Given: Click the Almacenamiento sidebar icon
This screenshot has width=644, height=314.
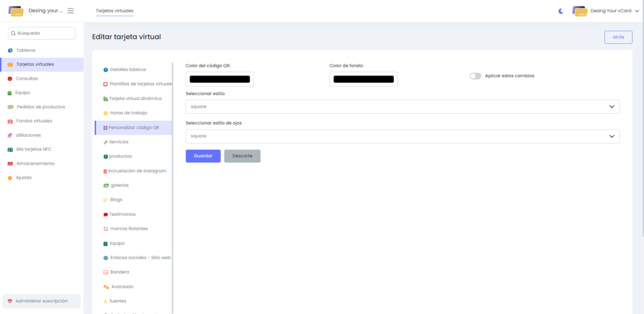Looking at the screenshot, I should pyautogui.click(x=10, y=164).
